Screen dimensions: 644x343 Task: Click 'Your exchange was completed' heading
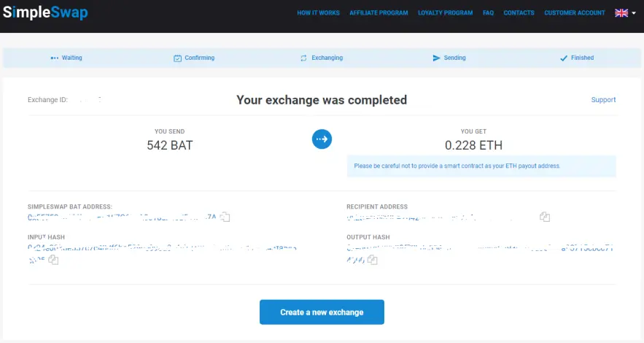[322, 100]
